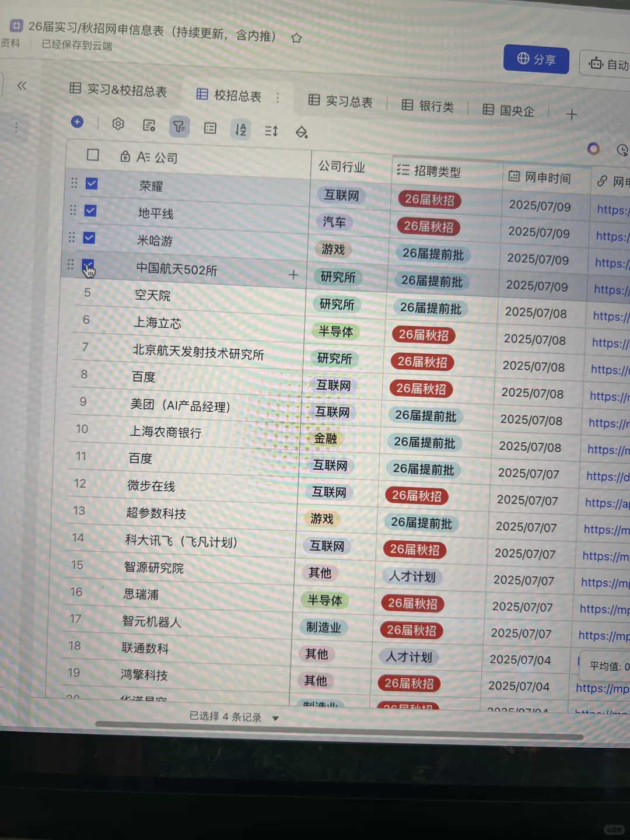Switch to 校招总表 tab
The image size is (630, 840).
point(229,95)
